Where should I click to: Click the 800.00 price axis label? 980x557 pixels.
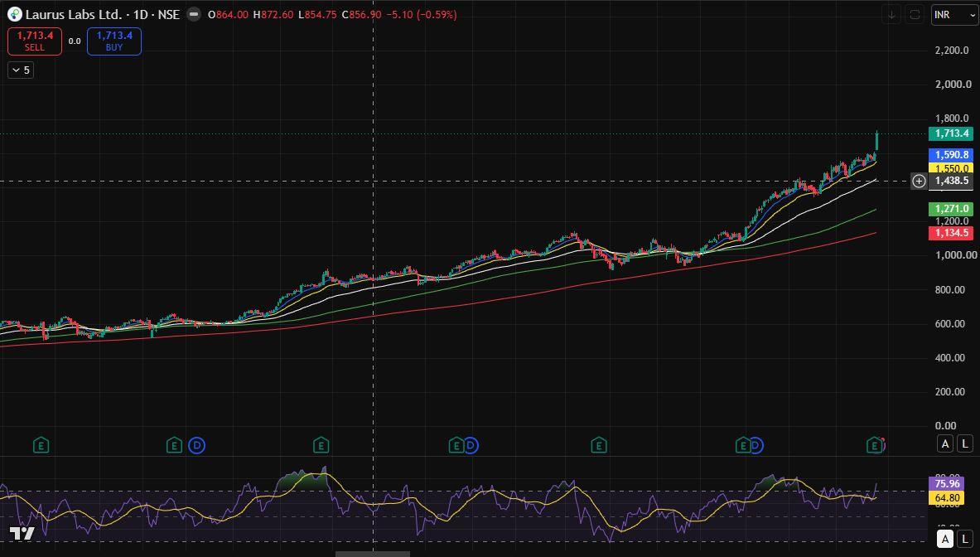pos(950,289)
